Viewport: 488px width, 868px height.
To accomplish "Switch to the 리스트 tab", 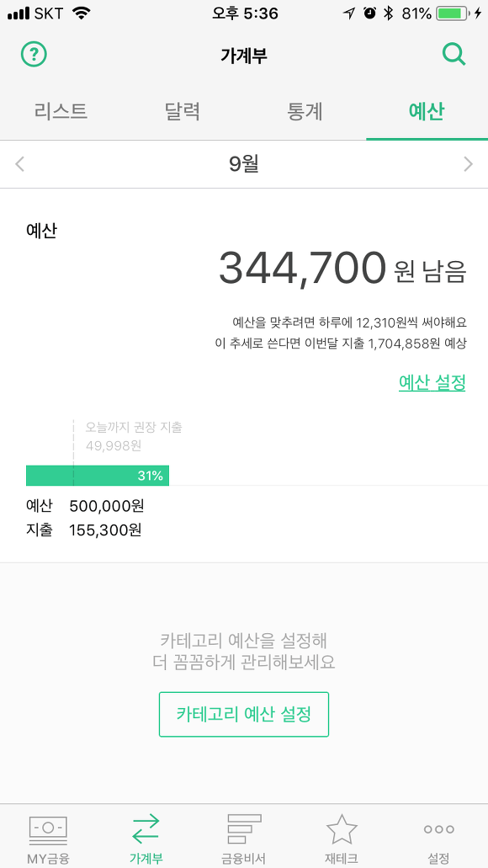I will click(61, 111).
